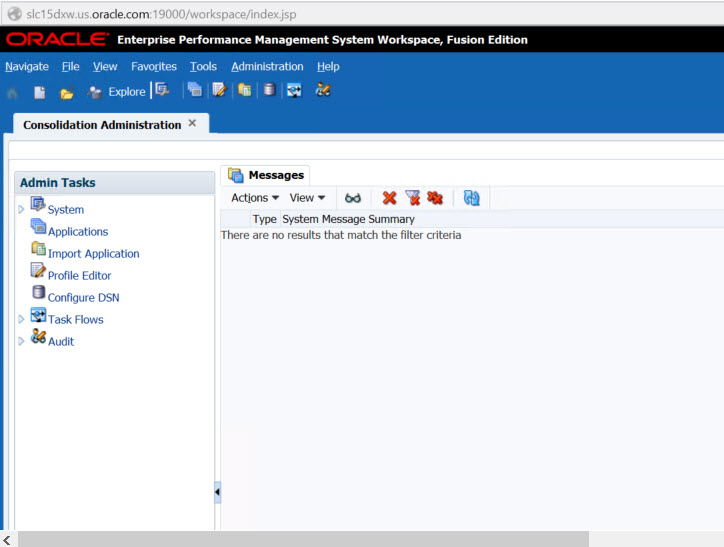
Task: Click the horizontal scrollbar left arrow
Action: coord(7,539)
